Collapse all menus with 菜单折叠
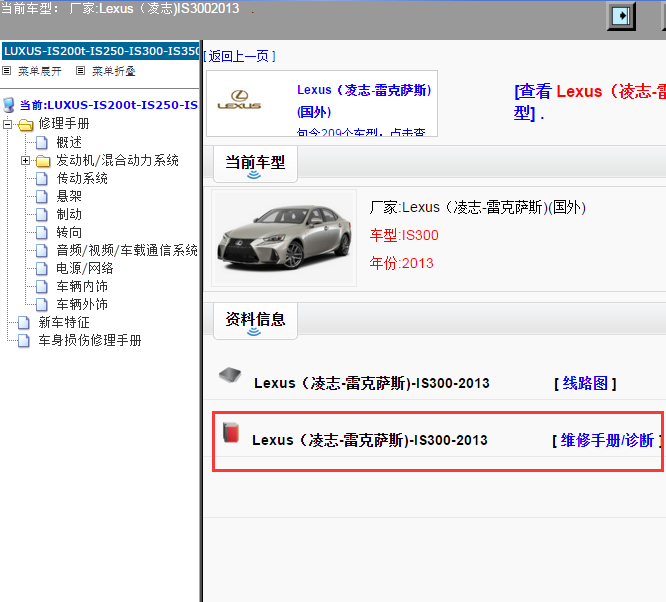The height and width of the screenshot is (602, 666). pyautogui.click(x=114, y=71)
